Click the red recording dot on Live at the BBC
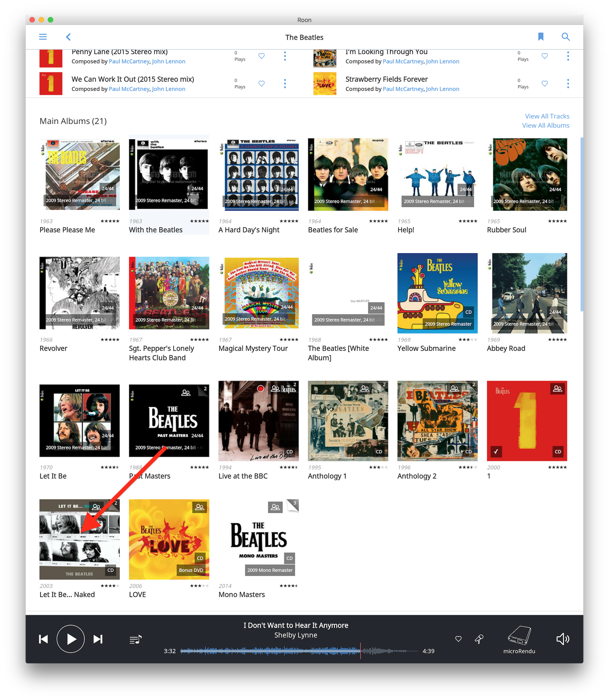This screenshot has width=609, height=700. pyautogui.click(x=261, y=389)
